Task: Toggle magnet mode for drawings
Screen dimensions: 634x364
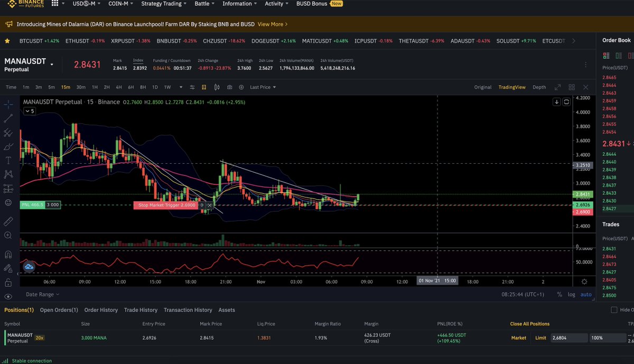Action: [8, 255]
